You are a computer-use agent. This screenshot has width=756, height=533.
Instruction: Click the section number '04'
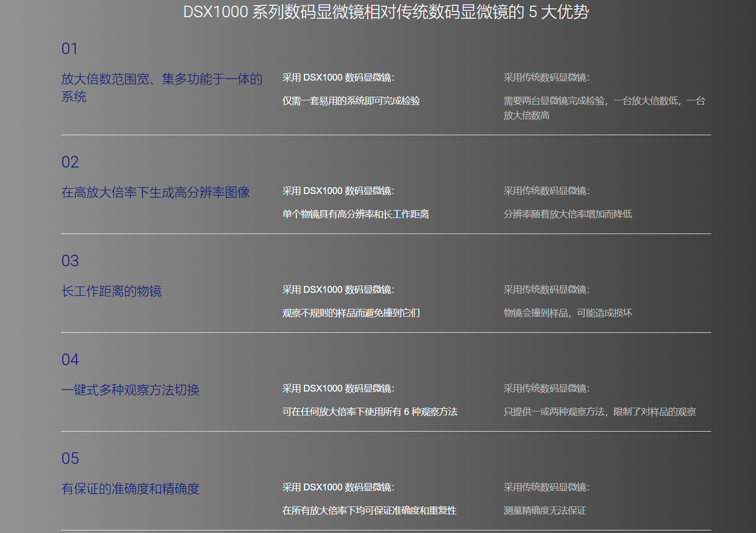click(70, 360)
